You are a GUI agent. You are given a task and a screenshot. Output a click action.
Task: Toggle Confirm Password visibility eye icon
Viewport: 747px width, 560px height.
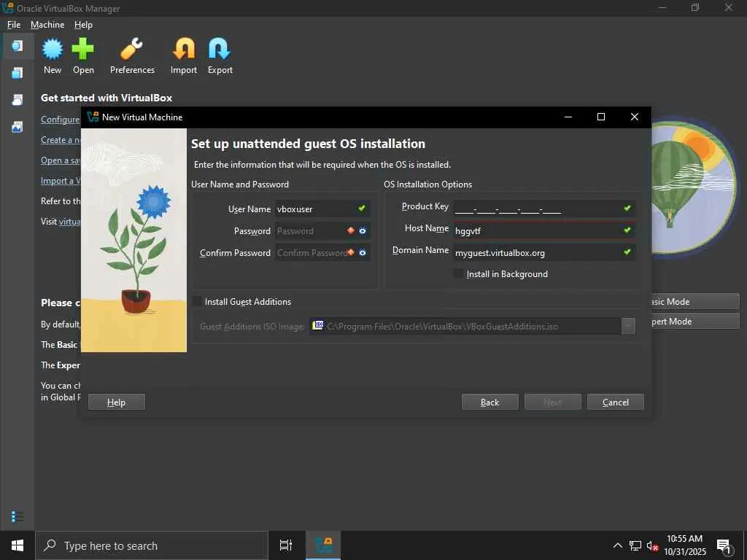(363, 252)
